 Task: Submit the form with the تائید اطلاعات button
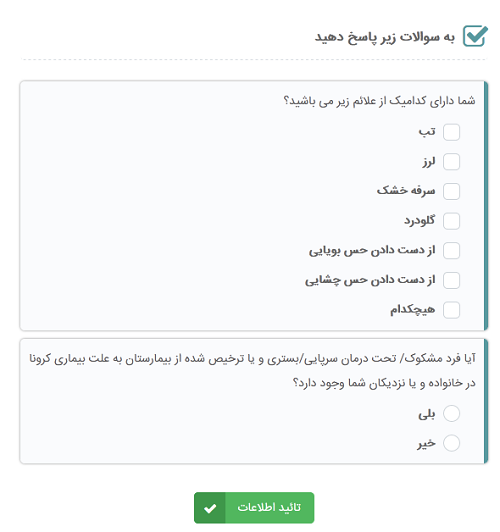[x=254, y=508]
